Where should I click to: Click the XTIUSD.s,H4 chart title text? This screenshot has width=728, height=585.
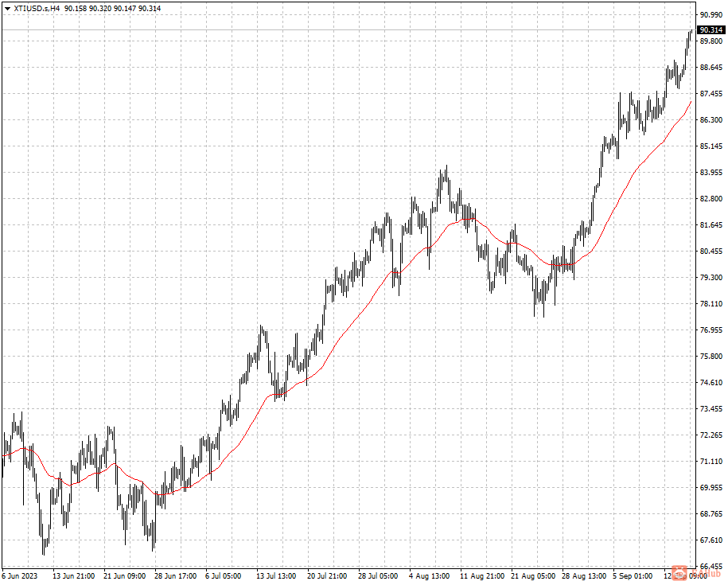point(37,8)
